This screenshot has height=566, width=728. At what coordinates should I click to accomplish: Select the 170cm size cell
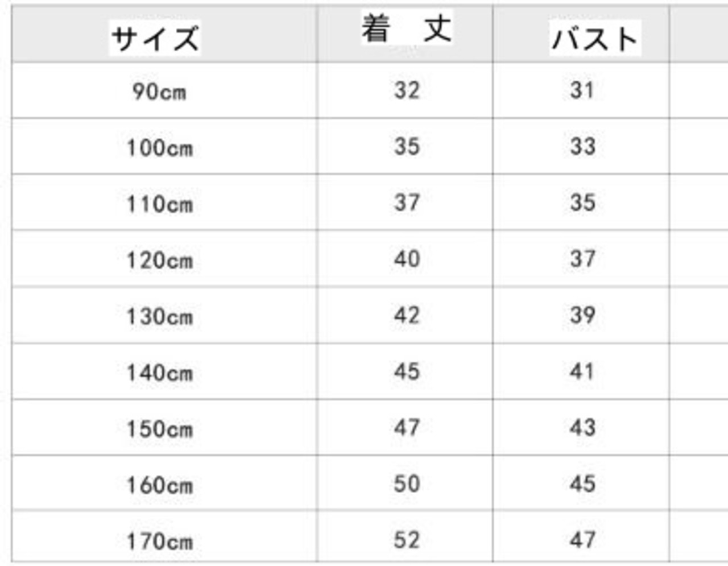point(159,540)
